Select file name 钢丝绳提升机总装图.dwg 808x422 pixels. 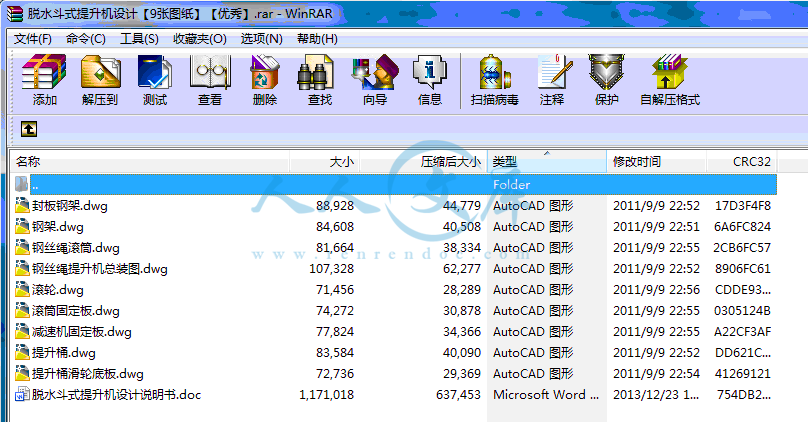click(x=100, y=269)
